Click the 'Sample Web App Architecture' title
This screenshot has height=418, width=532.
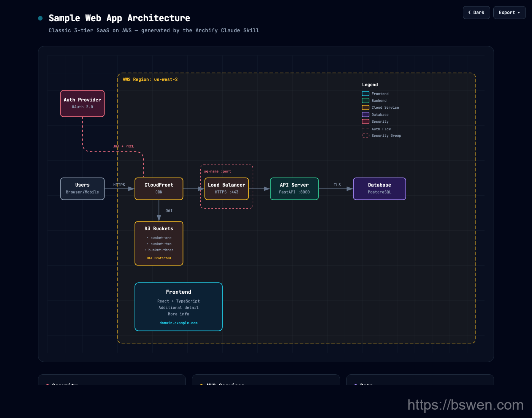pos(119,18)
